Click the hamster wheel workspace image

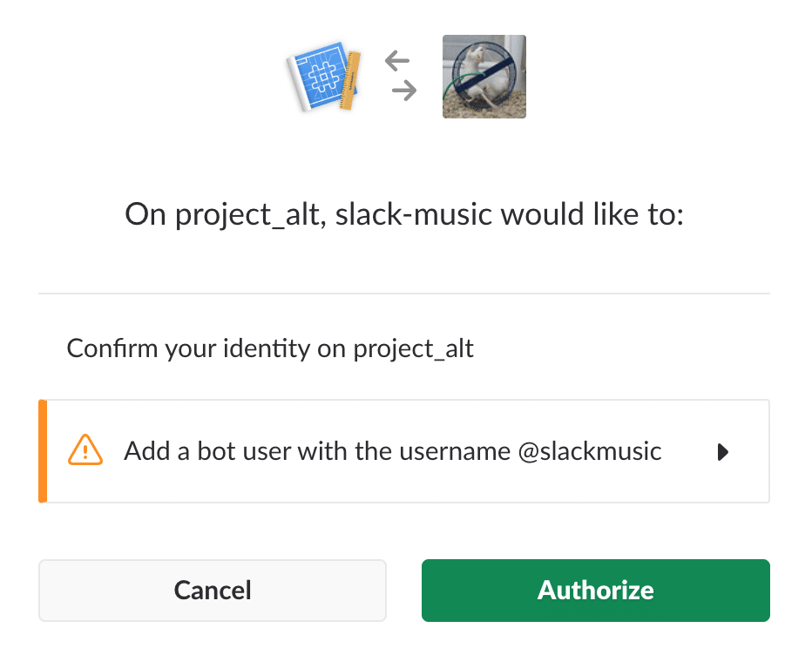[484, 77]
